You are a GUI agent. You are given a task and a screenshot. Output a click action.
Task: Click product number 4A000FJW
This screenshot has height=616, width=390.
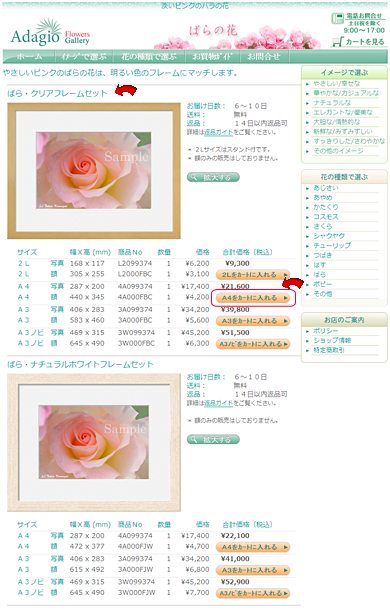coord(135,546)
